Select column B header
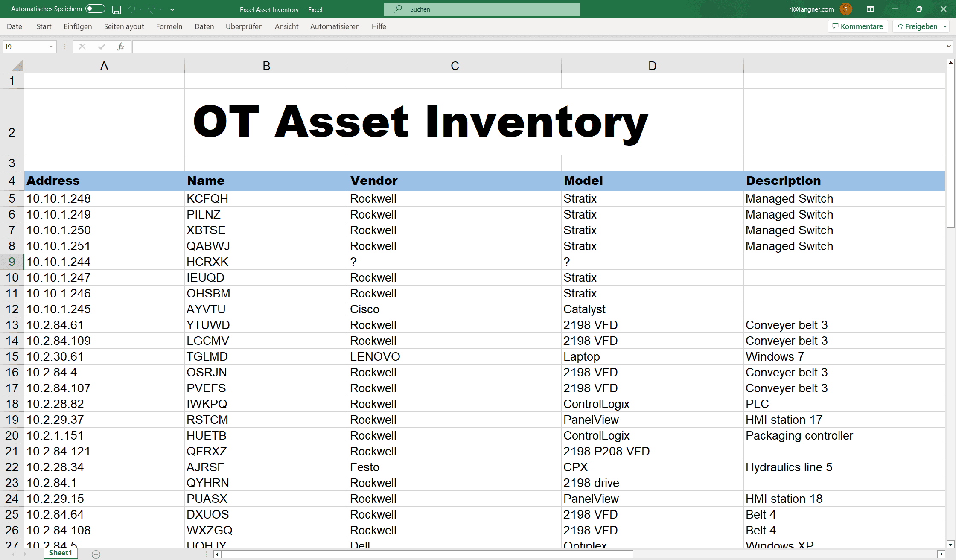 [x=266, y=66]
